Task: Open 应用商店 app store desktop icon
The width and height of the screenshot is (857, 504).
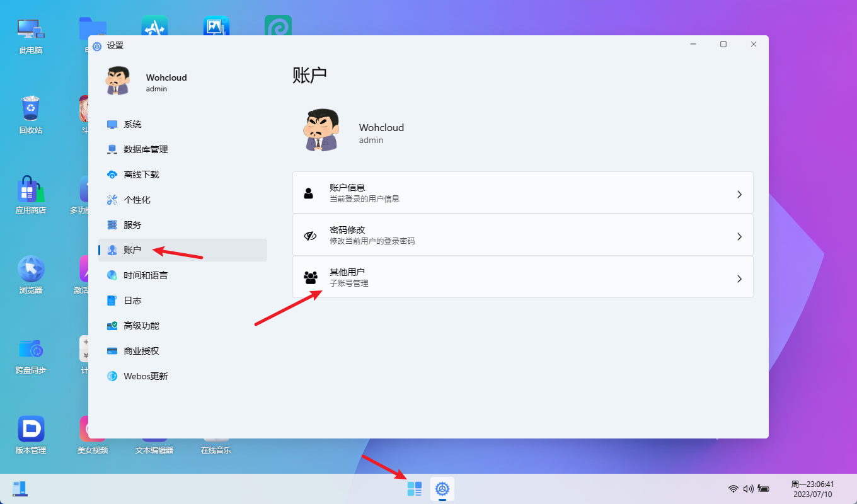Action: click(30, 194)
